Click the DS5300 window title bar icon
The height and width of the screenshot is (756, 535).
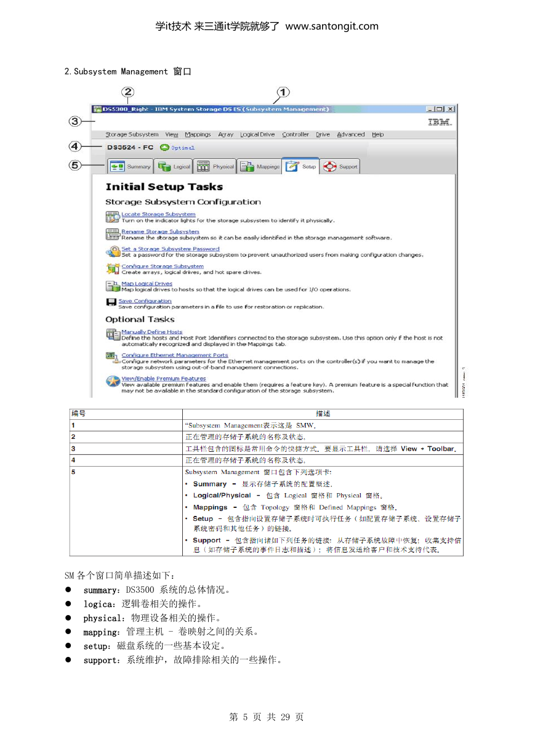(98, 109)
